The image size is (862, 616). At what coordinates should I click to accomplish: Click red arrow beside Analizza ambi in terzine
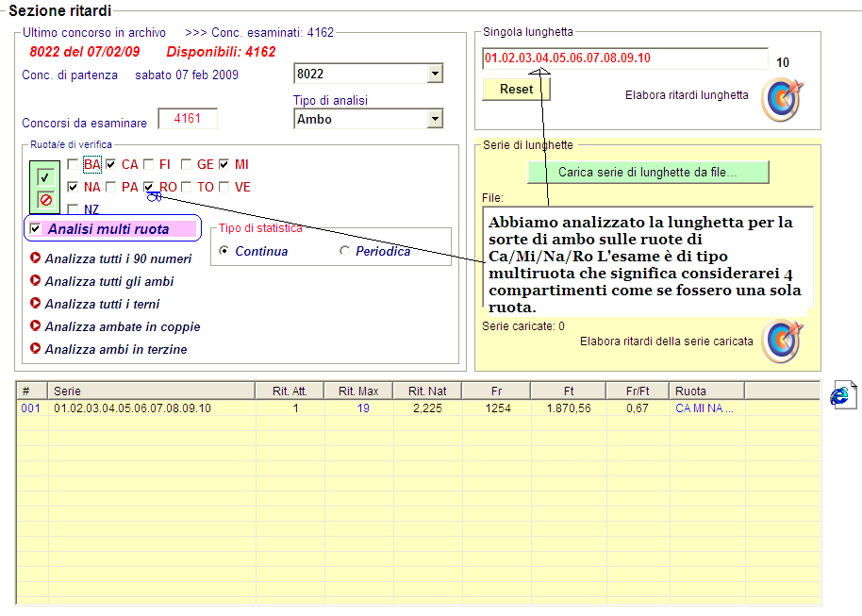pyautogui.click(x=35, y=349)
